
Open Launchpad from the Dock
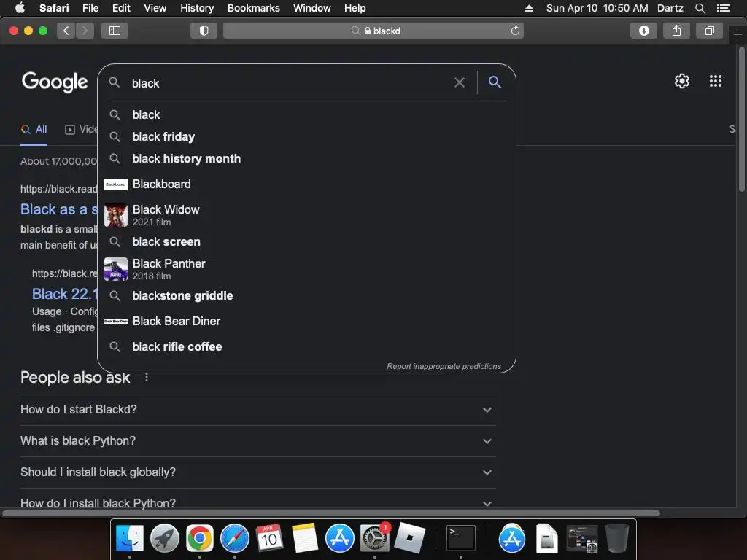[x=164, y=539]
